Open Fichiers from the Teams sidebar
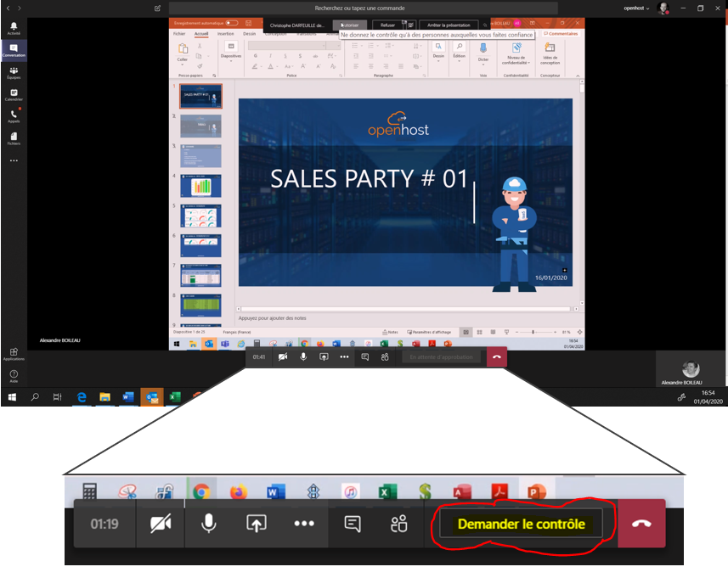Image resolution: width=728 pixels, height=578 pixels. coord(14,137)
